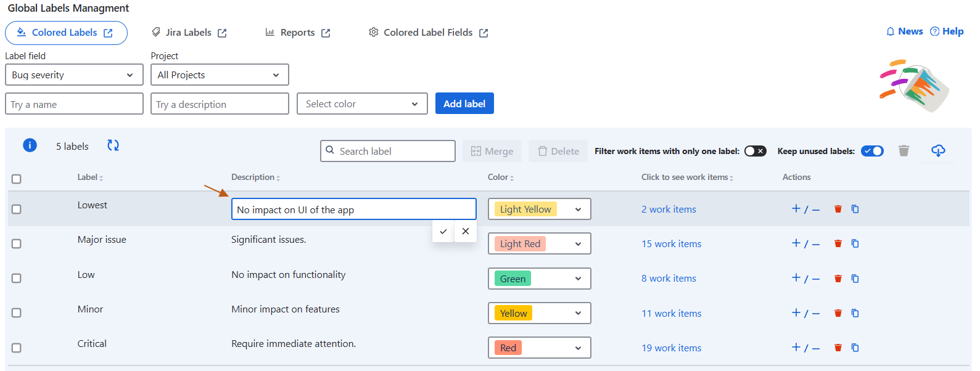This screenshot has height=371, width=980.
Task: Copy the Critical label using copy icon
Action: 855,348
